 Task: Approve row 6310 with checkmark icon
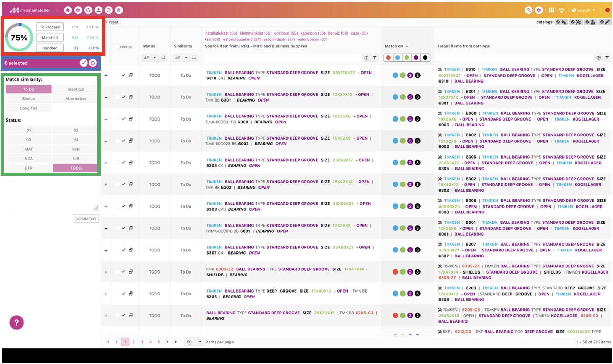point(123,75)
